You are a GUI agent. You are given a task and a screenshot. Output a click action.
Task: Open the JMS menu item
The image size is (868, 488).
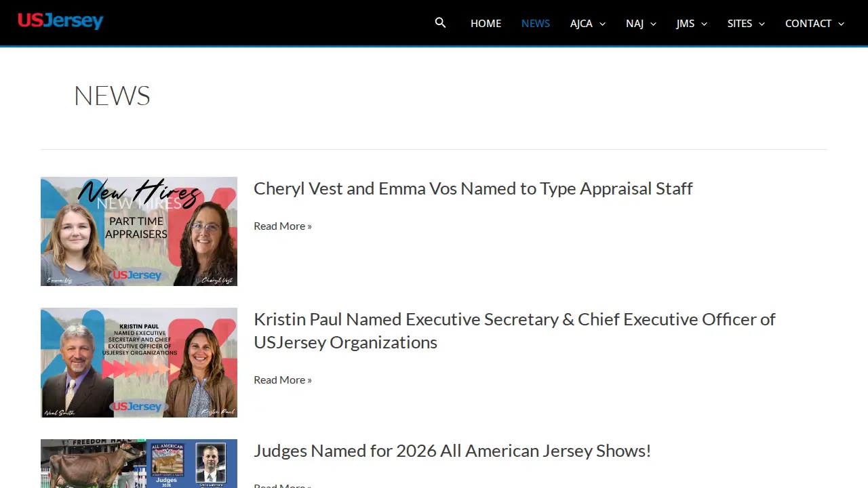[x=686, y=23]
